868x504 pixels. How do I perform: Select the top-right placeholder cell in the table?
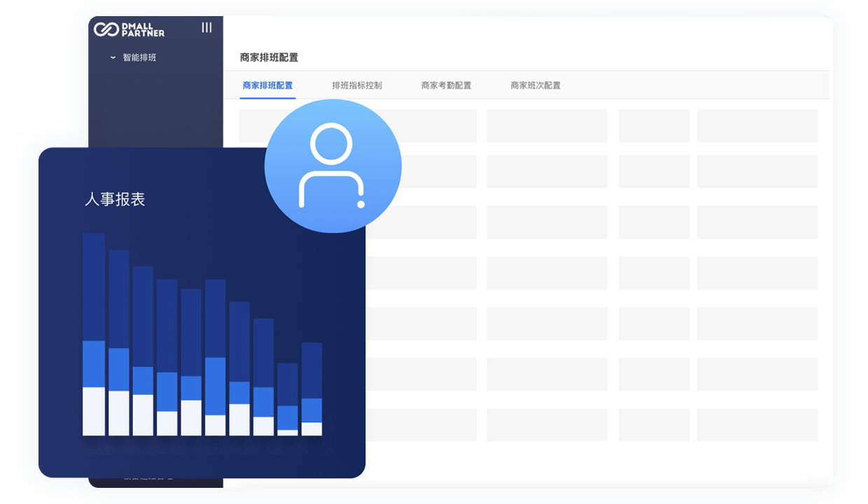pos(757,126)
